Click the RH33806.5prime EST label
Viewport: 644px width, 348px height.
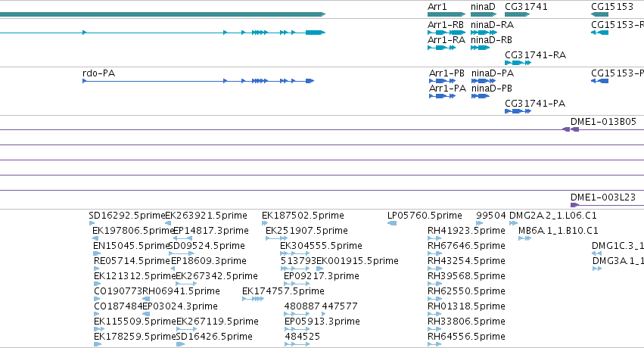(466, 322)
